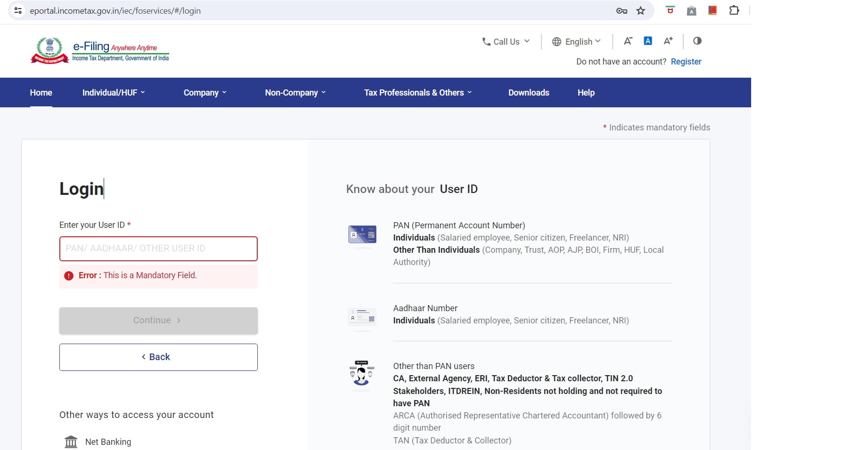Expand the Call Us dropdown
Image resolution: width=868 pixels, height=450 pixels.
coord(506,41)
